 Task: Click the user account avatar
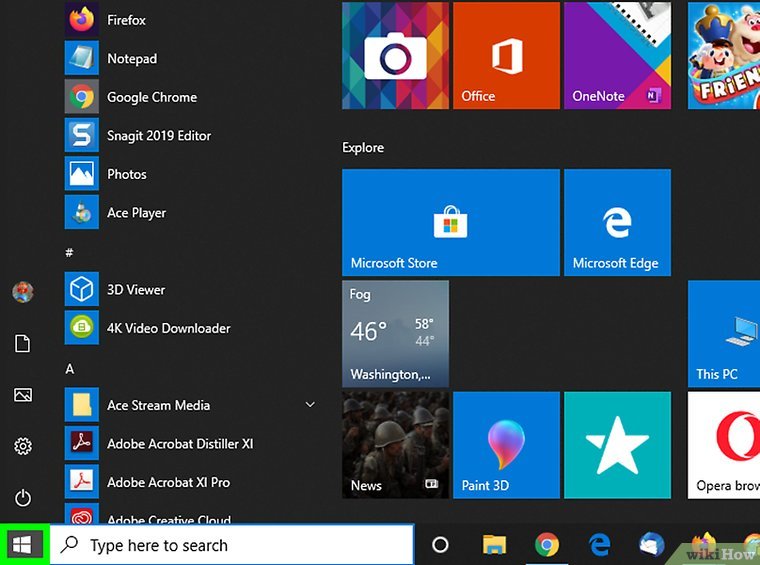[x=23, y=292]
